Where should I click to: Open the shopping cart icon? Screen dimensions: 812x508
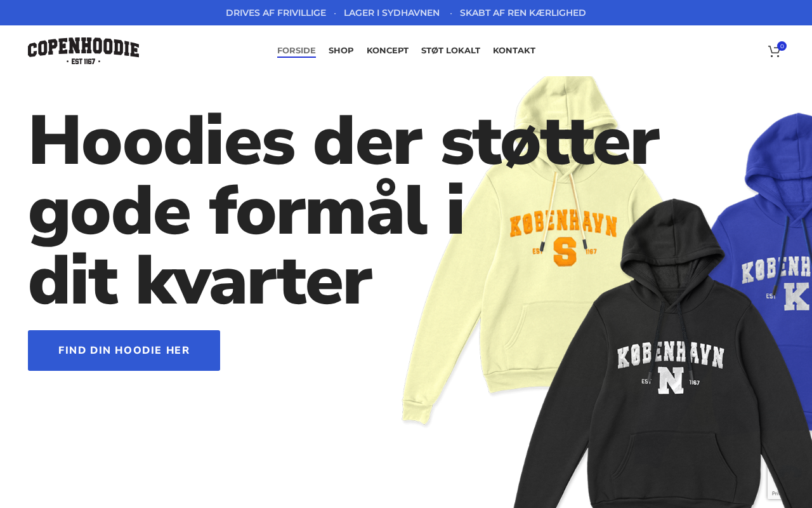[774, 51]
